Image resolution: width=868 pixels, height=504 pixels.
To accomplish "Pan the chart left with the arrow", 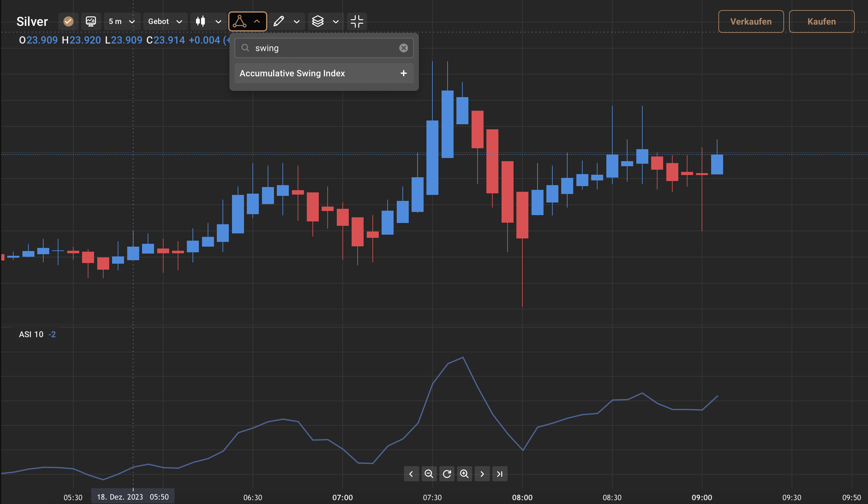I will (x=411, y=474).
